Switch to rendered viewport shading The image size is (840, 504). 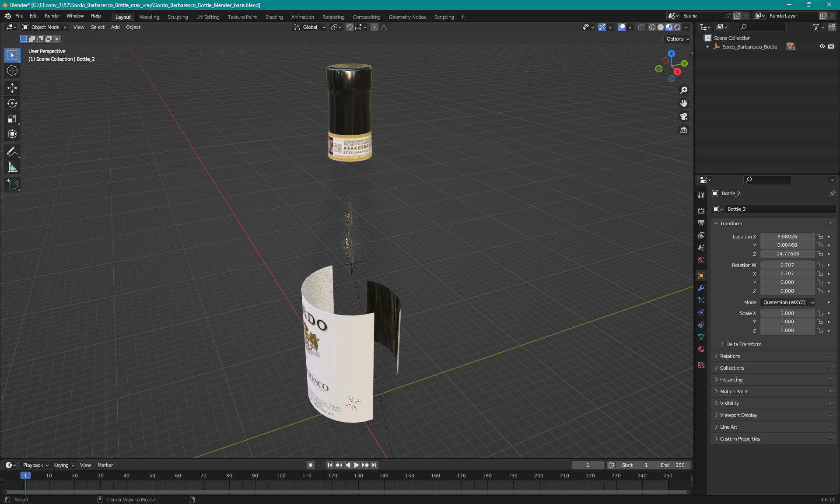pyautogui.click(x=677, y=27)
